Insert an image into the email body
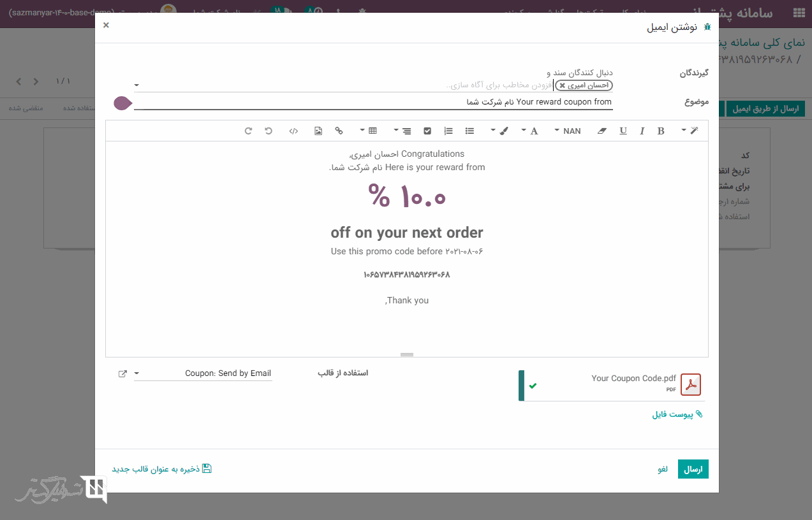Viewport: 812px width, 520px height. tap(318, 131)
